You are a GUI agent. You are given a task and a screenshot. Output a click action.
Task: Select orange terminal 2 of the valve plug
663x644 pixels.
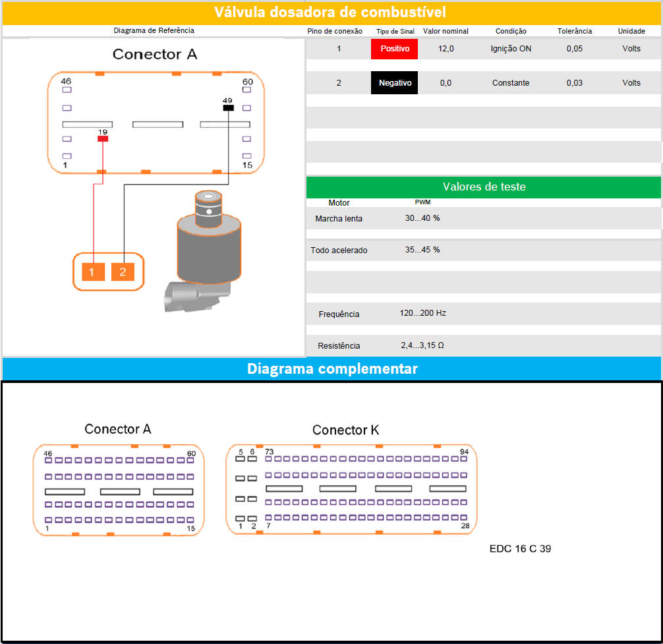[123, 272]
